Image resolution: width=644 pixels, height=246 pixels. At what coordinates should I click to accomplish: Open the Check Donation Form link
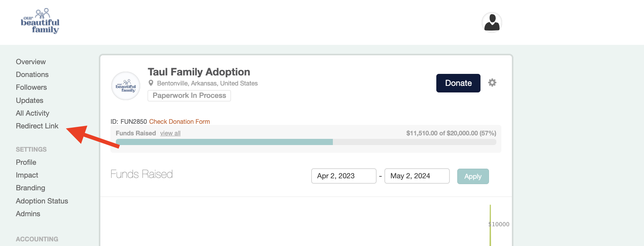[179, 121]
